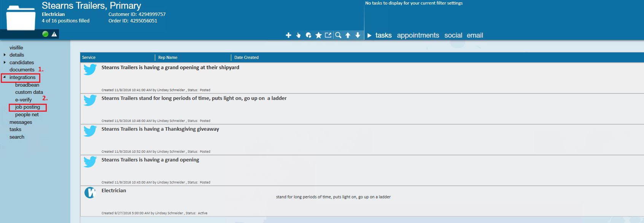The width and height of the screenshot is (644, 223).
Task: Open custom data under integrations
Action: tap(29, 92)
